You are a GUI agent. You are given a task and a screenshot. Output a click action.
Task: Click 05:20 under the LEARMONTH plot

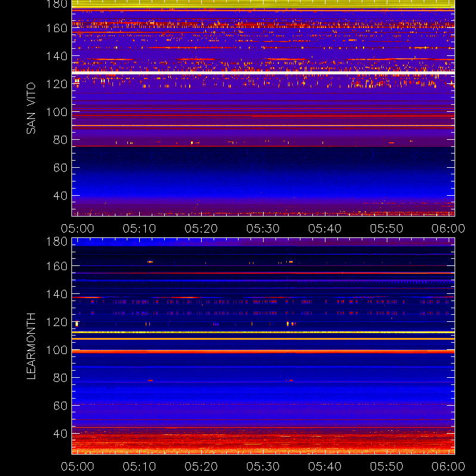point(201,466)
